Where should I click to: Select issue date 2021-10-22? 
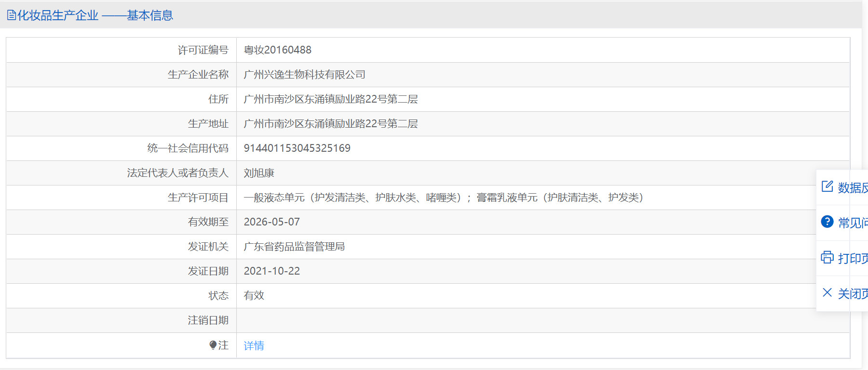[272, 271]
